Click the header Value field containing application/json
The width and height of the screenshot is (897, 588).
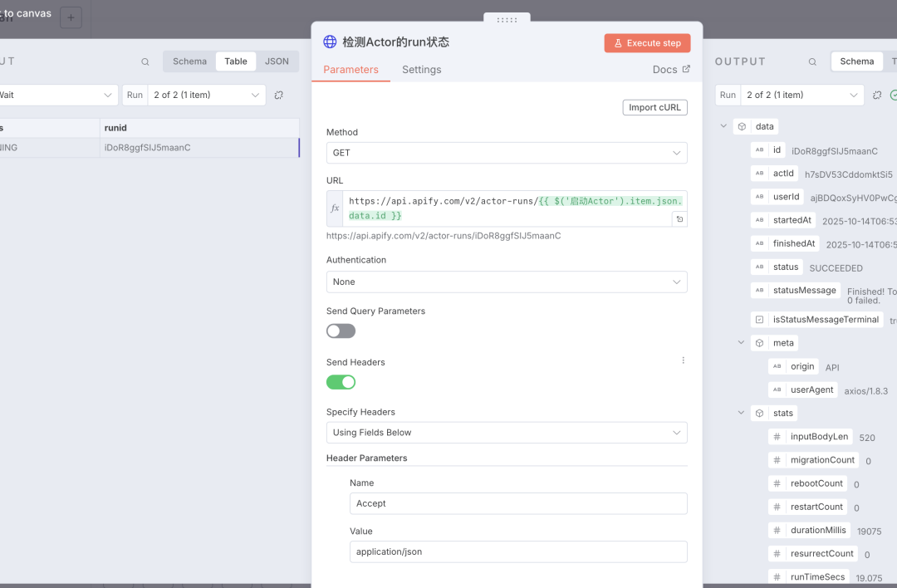[x=518, y=551]
